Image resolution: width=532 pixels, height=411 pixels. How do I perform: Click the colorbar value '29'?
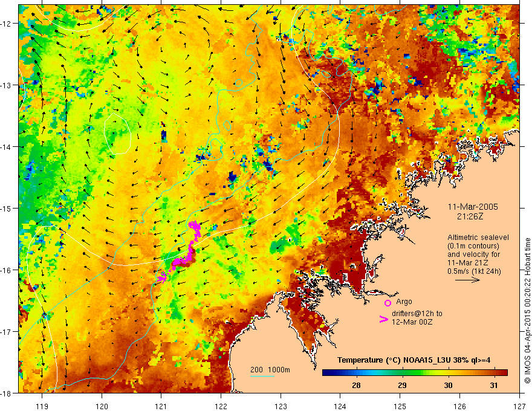click(x=402, y=385)
